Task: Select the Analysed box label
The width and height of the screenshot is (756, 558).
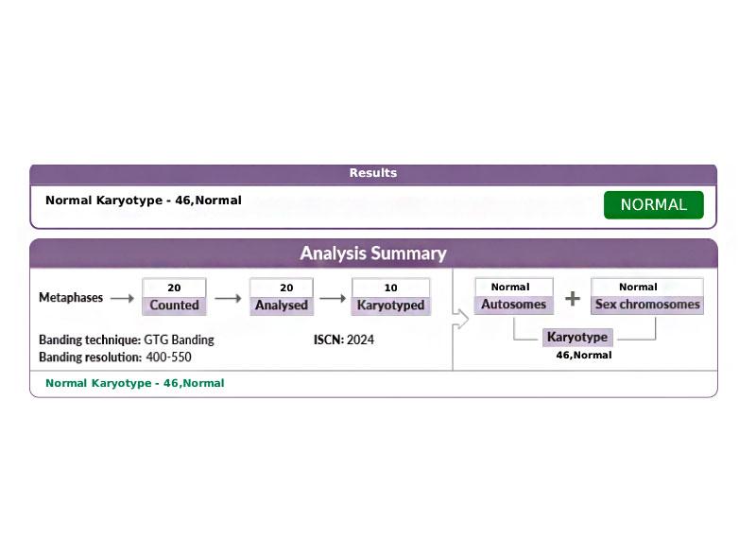Action: (282, 305)
